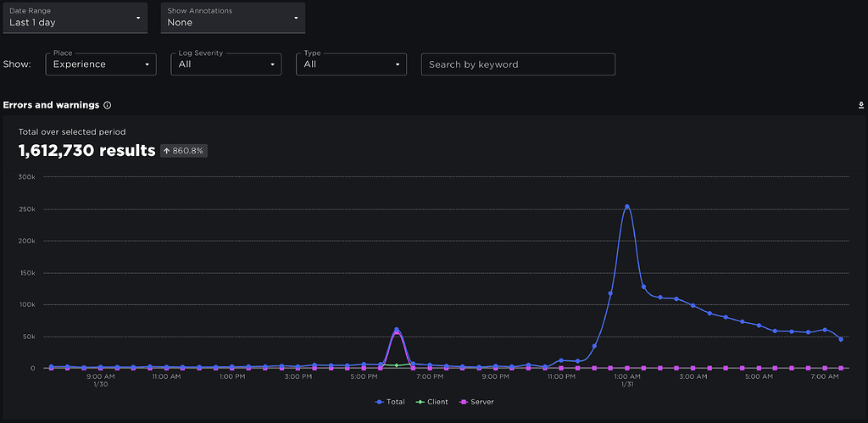Toggle the Client series in the legend

coord(431,402)
